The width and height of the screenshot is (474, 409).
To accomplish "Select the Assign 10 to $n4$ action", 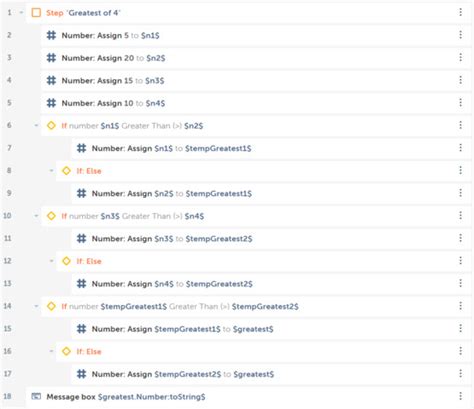I will pyautogui.click(x=256, y=103).
